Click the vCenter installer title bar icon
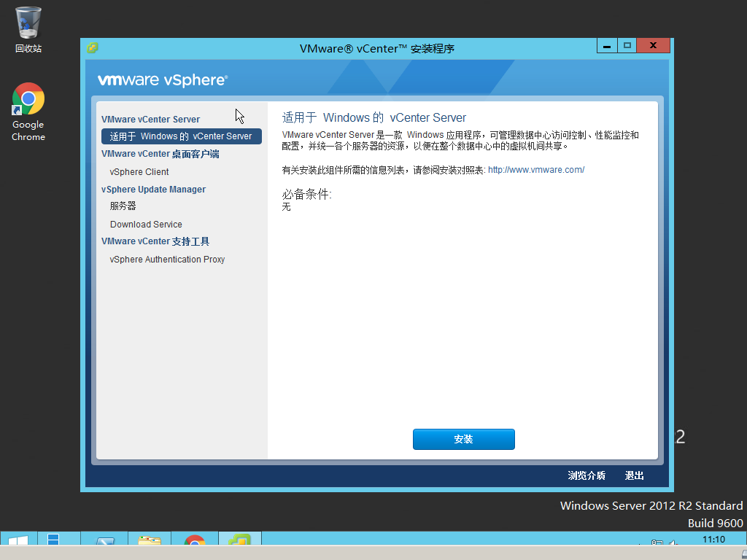The image size is (747, 560). 93,47
